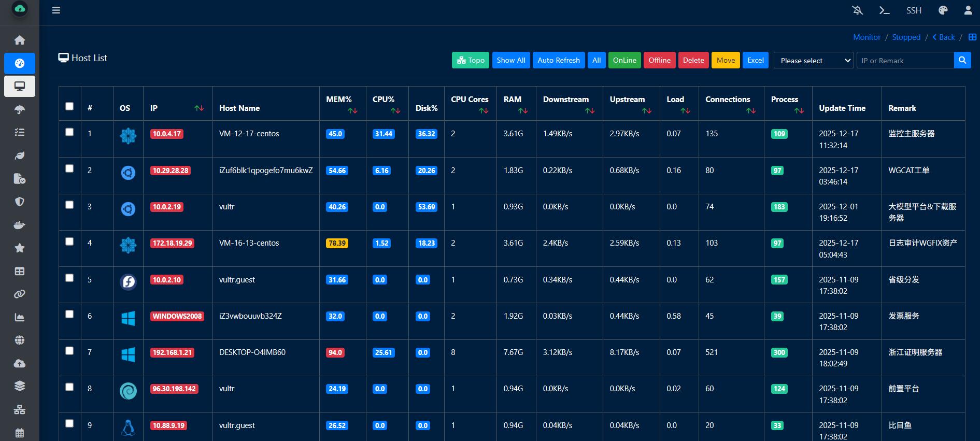Check the box for host 172.18.19.29

click(x=69, y=241)
